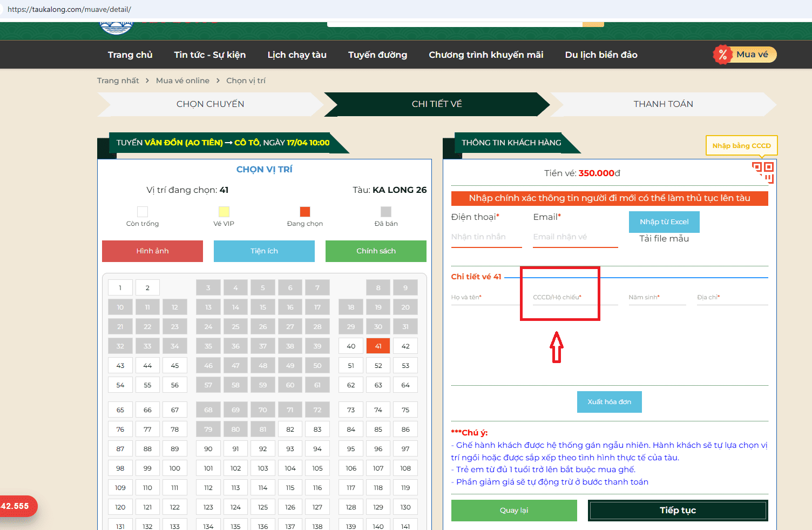Screen dimensions: 812x530
Task: Click the site logo in header
Action: pyautogui.click(x=116, y=28)
